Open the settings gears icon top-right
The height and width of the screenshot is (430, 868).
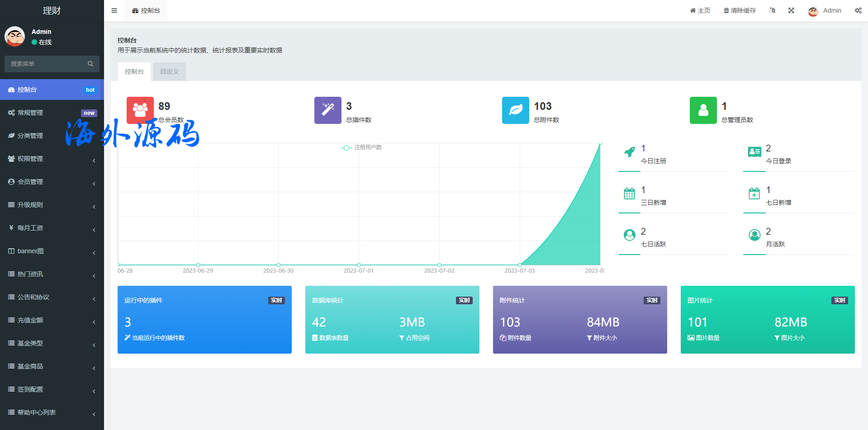tap(858, 10)
